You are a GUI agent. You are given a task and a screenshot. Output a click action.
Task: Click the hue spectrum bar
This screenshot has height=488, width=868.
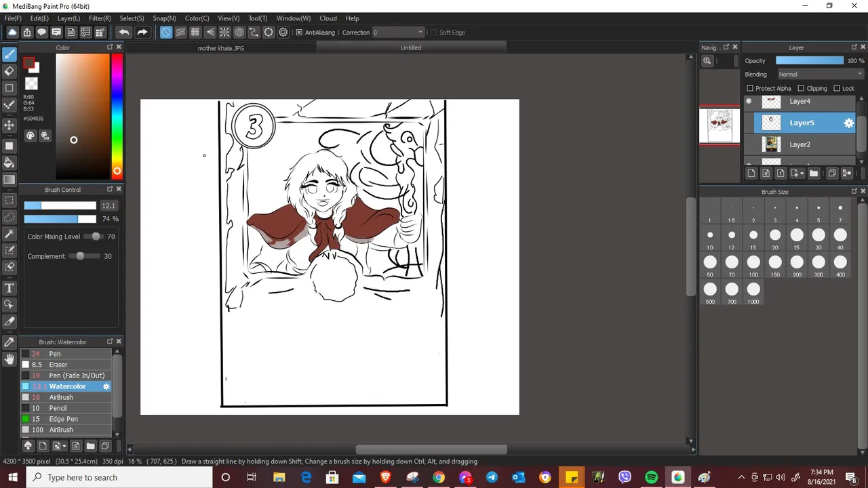coord(117,115)
